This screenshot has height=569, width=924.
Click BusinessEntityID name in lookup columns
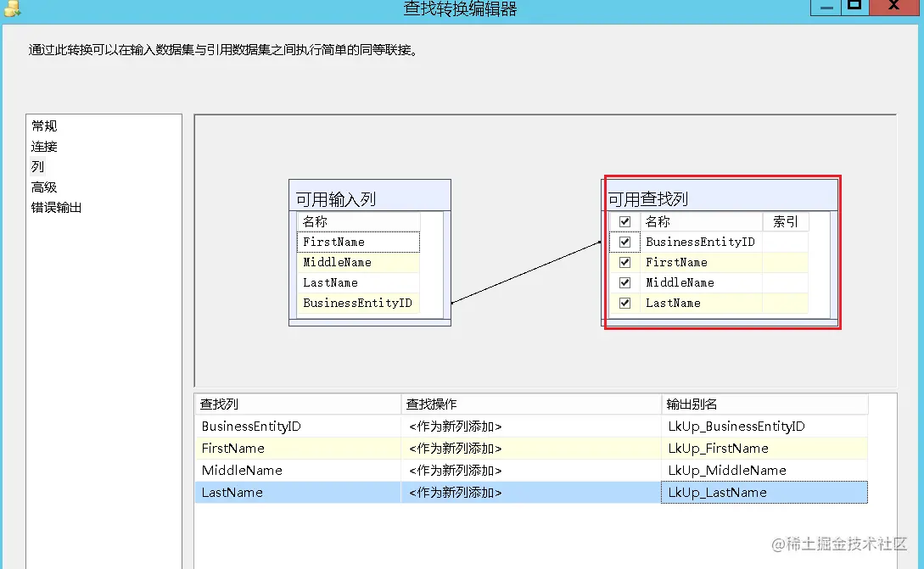click(x=700, y=242)
